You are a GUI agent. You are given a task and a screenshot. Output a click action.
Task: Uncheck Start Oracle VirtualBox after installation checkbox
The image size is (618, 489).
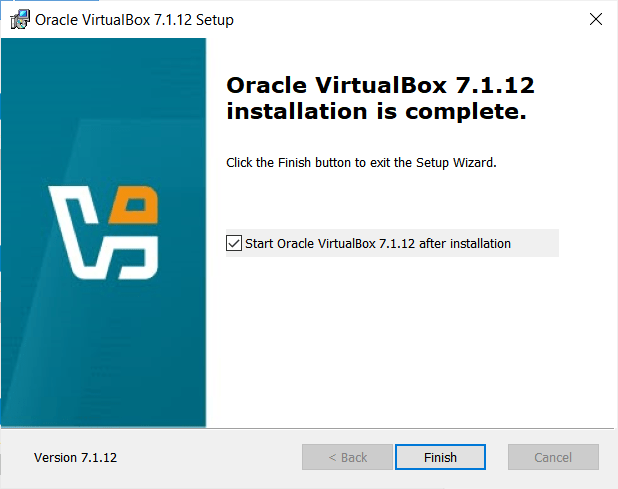coord(234,243)
